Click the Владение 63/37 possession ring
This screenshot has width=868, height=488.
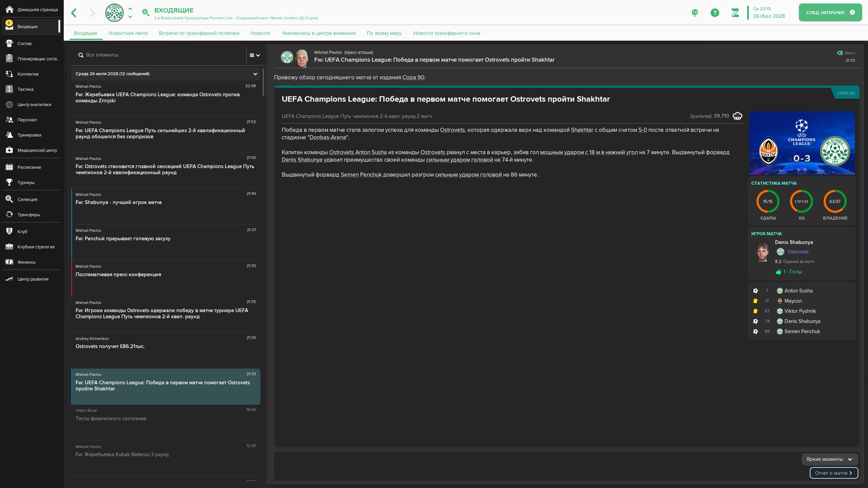pos(835,201)
